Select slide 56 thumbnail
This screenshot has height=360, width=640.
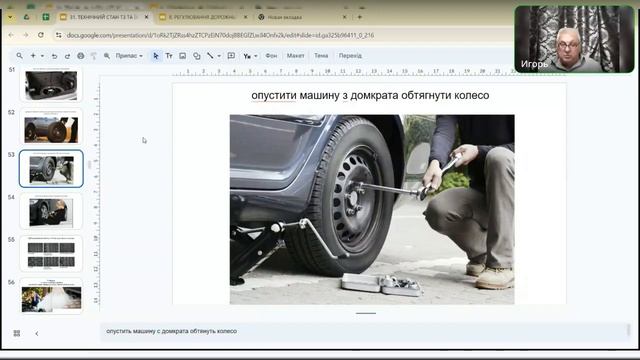[x=51, y=296]
